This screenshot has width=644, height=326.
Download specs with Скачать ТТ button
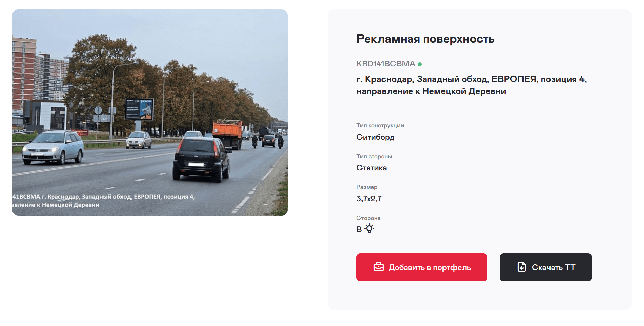click(545, 267)
